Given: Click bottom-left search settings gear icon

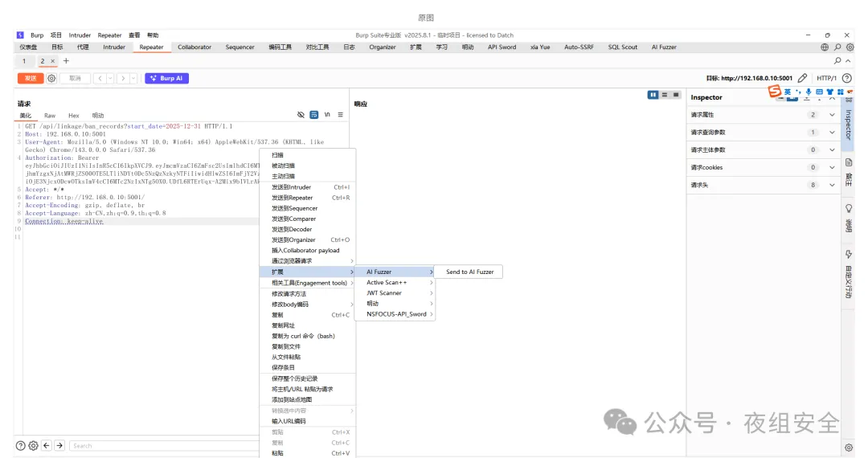Looking at the screenshot, I should click(33, 446).
